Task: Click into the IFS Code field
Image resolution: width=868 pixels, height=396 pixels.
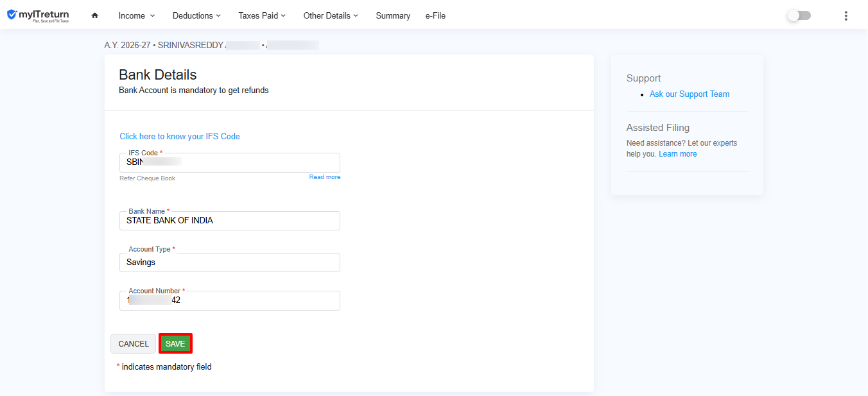Action: pyautogui.click(x=230, y=162)
